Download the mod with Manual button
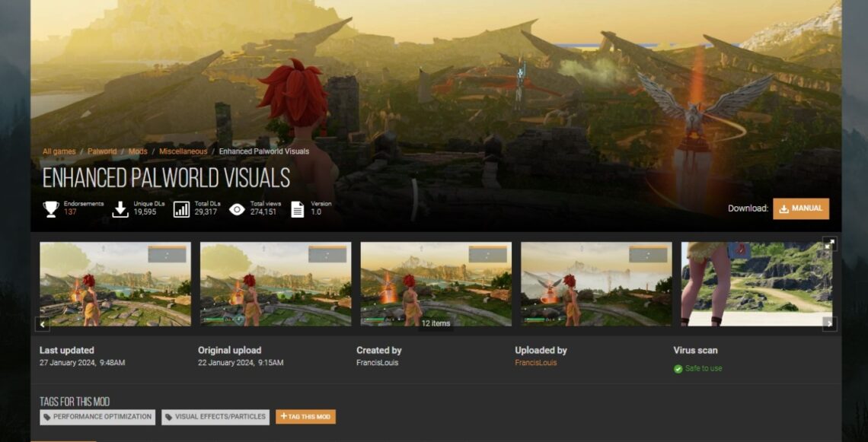 point(800,208)
